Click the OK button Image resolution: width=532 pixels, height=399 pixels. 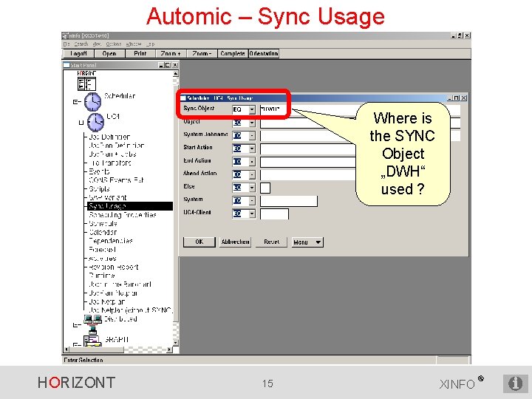point(199,242)
